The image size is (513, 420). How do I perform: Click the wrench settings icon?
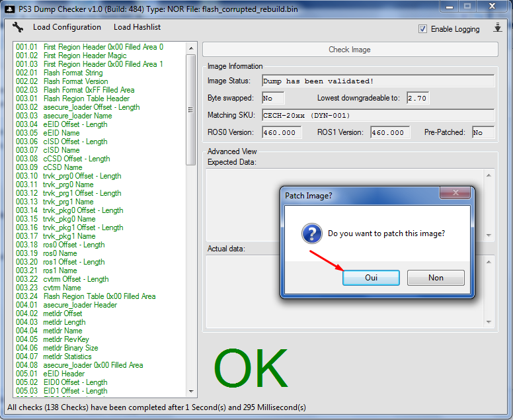[x=18, y=27]
